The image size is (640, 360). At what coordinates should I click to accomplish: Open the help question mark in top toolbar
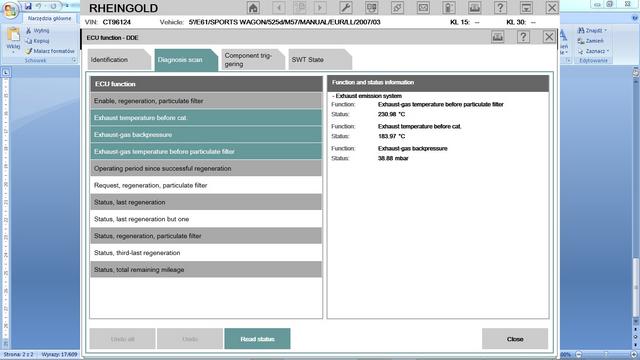coord(500,8)
